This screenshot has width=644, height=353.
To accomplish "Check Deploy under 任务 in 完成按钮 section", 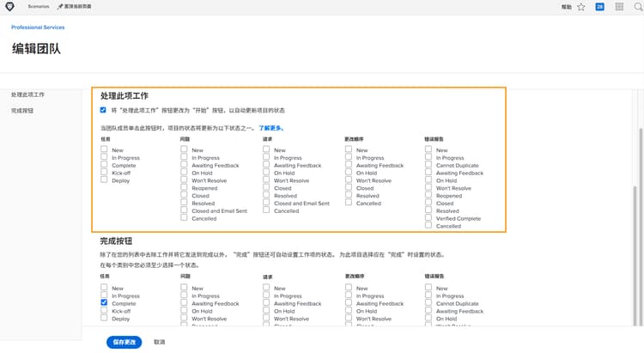I will pyautogui.click(x=104, y=318).
